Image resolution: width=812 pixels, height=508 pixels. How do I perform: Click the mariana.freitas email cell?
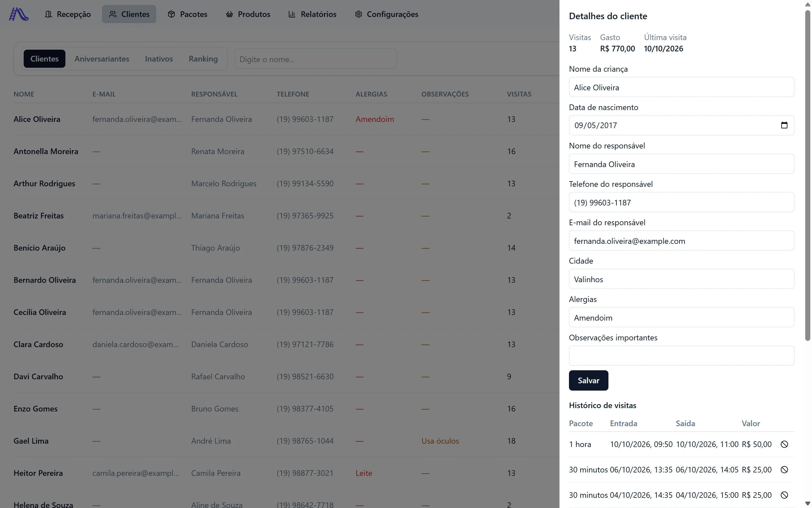pyautogui.click(x=137, y=216)
